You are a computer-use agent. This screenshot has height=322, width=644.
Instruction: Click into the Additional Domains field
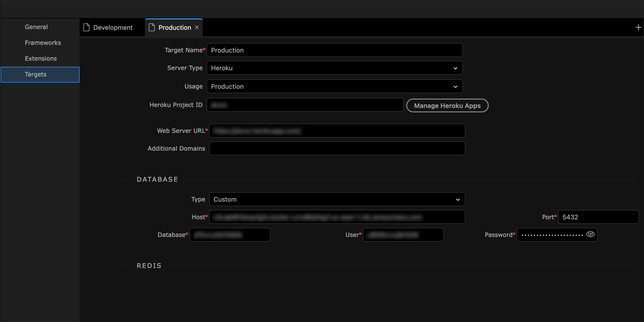[337, 148]
